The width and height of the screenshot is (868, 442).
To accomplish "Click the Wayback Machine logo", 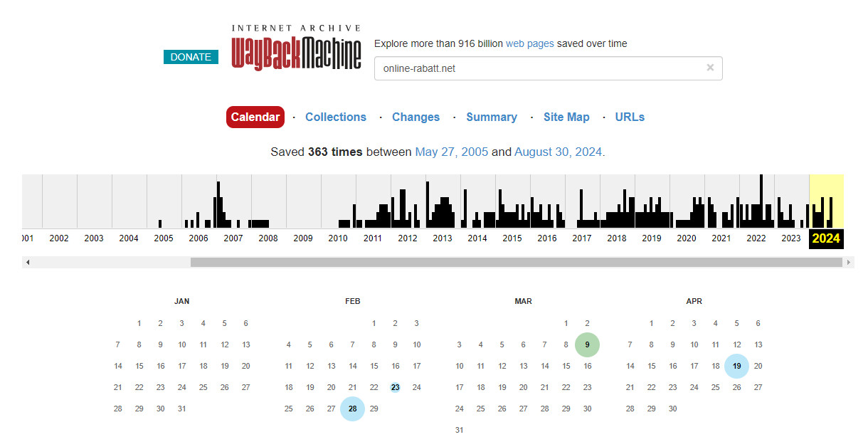I will 296,48.
